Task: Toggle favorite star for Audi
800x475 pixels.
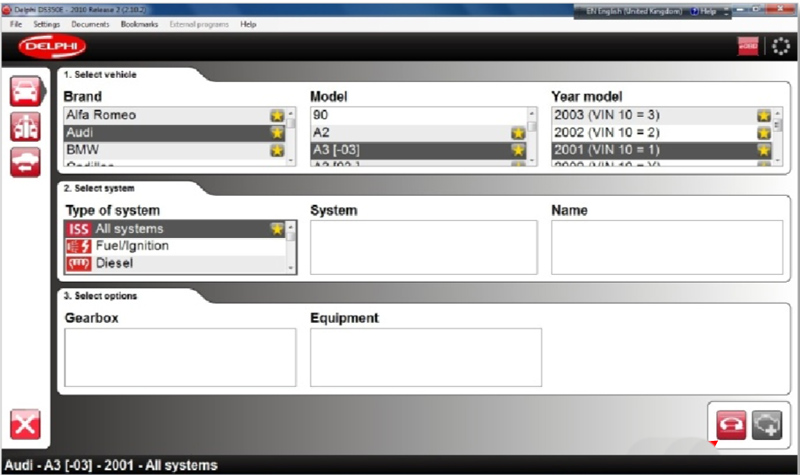Action: [277, 133]
